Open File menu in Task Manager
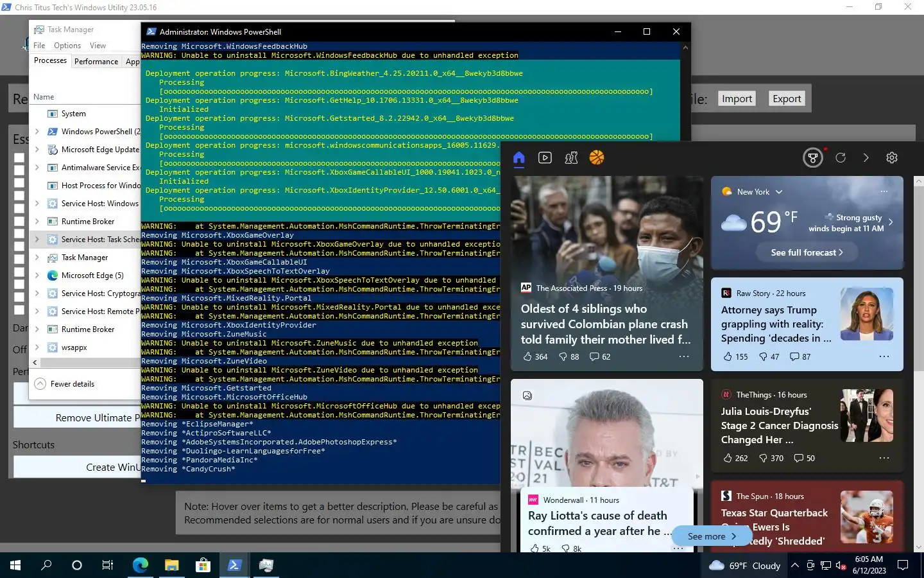This screenshot has width=924, height=578. coord(39,46)
